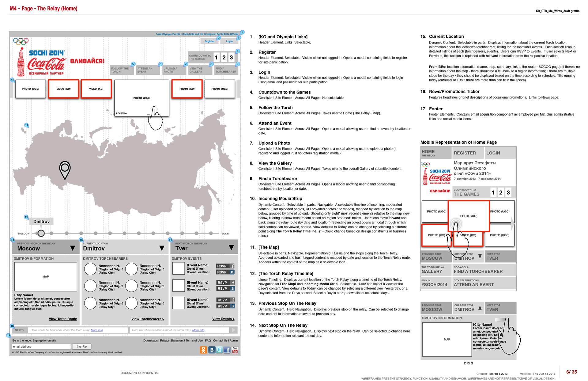
Task: Go to mobile Next Stop TVER in home layout
Action: pyautogui.click(x=501, y=257)
